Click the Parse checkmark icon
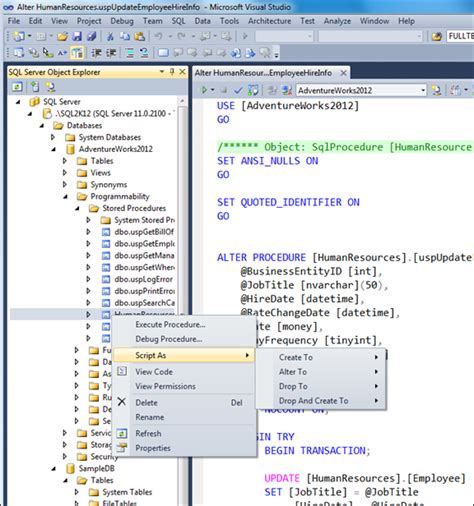 (x=238, y=90)
